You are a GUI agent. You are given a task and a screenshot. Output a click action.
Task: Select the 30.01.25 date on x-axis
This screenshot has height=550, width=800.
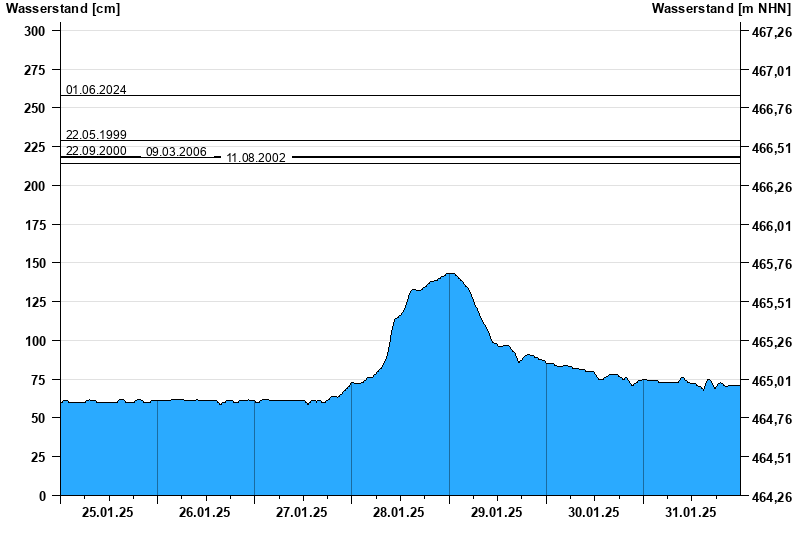click(x=594, y=512)
